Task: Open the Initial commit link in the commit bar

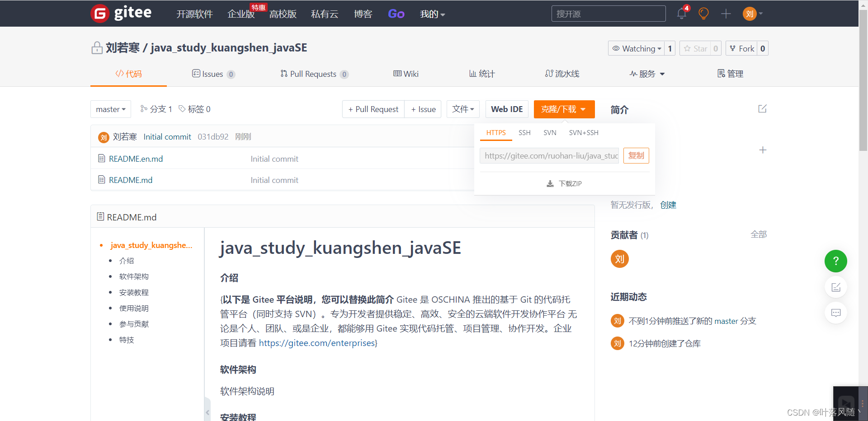Action: tap(167, 137)
